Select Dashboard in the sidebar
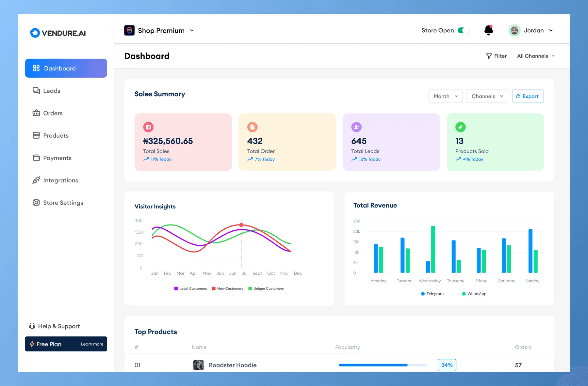This screenshot has width=588, height=386. click(66, 68)
